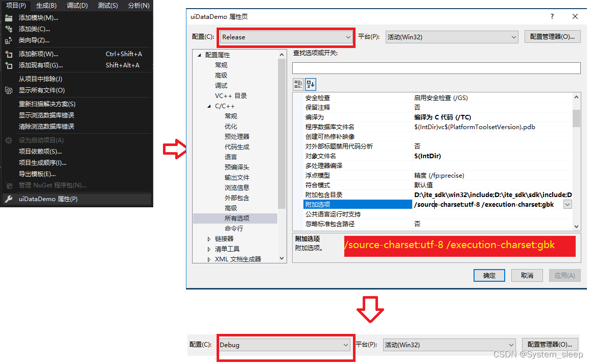
Task: Select 预处理器 tree item
Action: (x=237, y=136)
